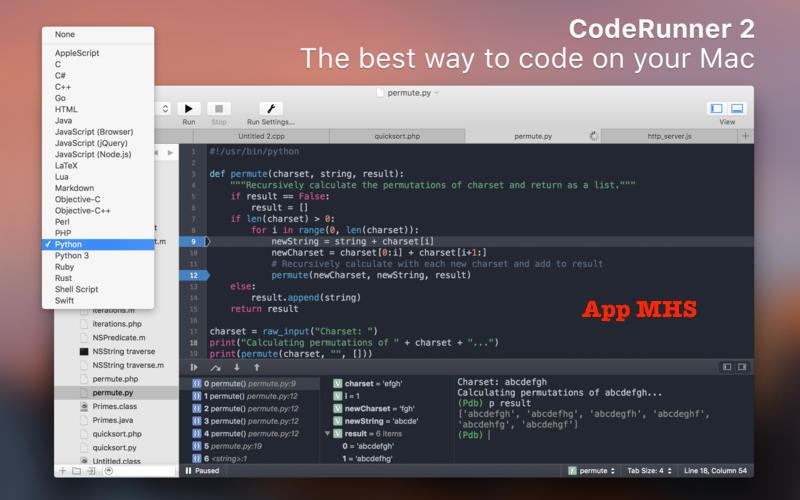Choose Python 3 from the language menu
800x500 pixels.
point(98,256)
